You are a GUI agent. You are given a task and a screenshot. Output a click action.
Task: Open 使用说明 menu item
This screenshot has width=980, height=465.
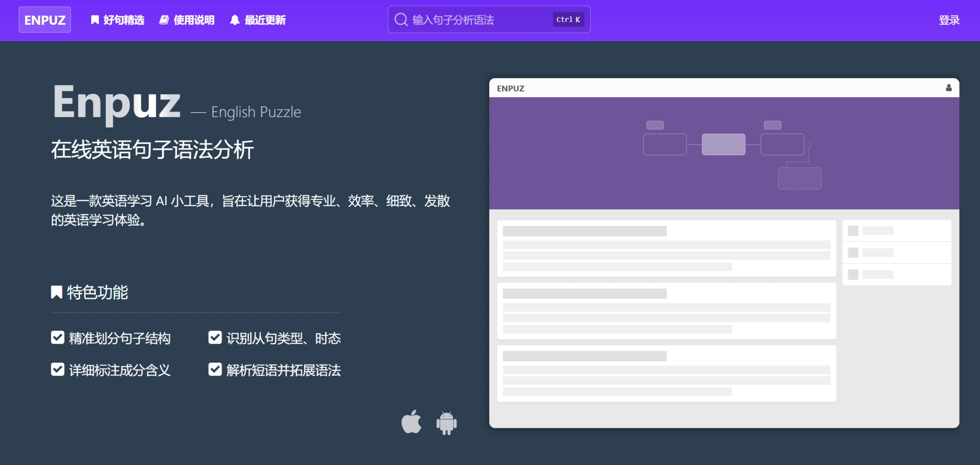[187, 20]
